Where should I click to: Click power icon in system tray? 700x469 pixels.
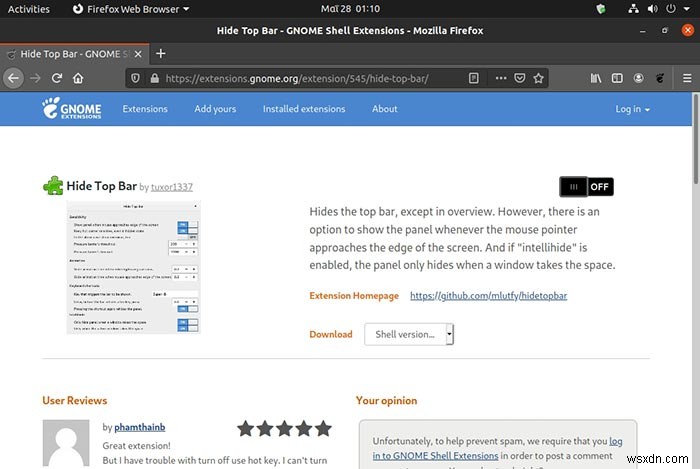[x=671, y=9]
